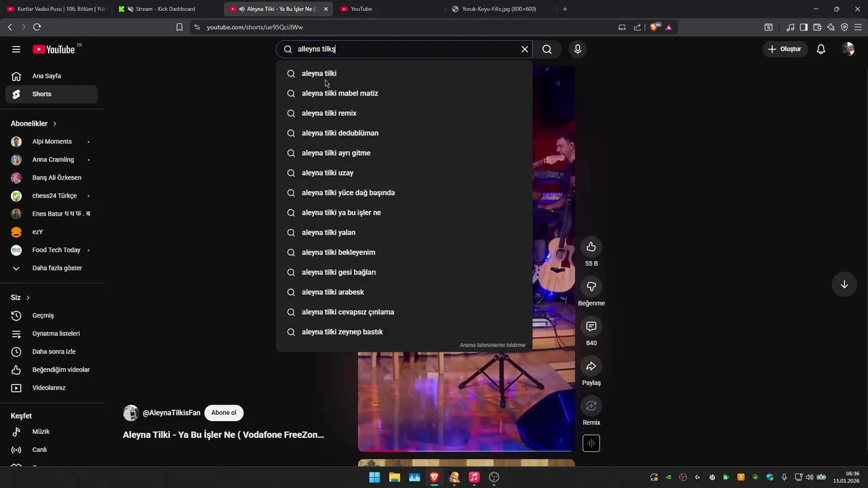Open Brave Wallet icon

(x=817, y=27)
